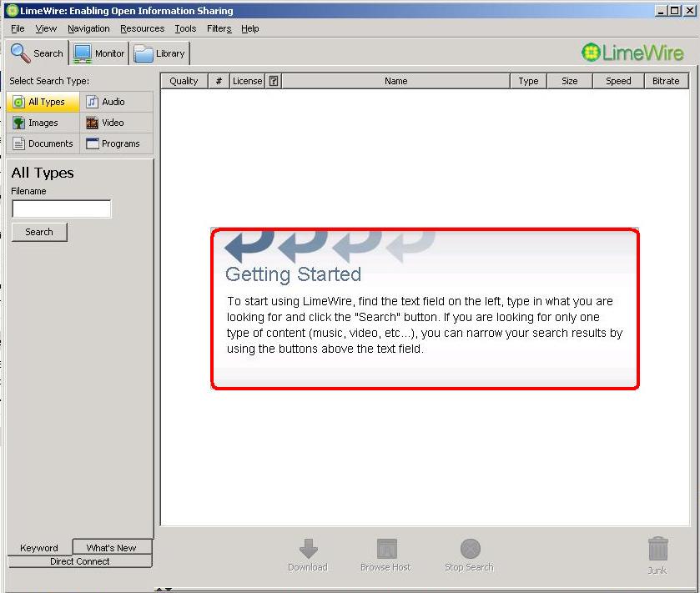Switch to the Direct Connect tab
700x593 pixels.
click(80, 561)
